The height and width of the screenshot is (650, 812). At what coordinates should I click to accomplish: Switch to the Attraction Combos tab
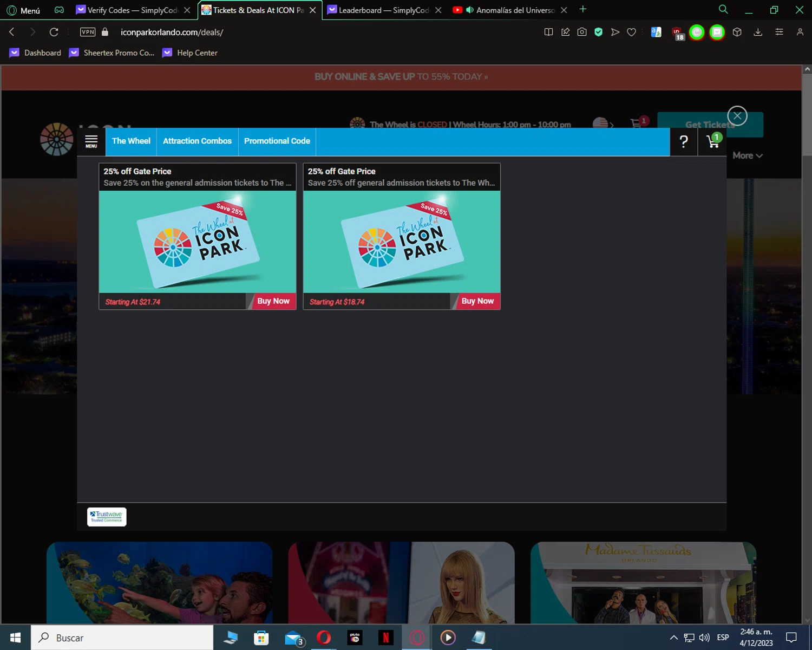197,141
